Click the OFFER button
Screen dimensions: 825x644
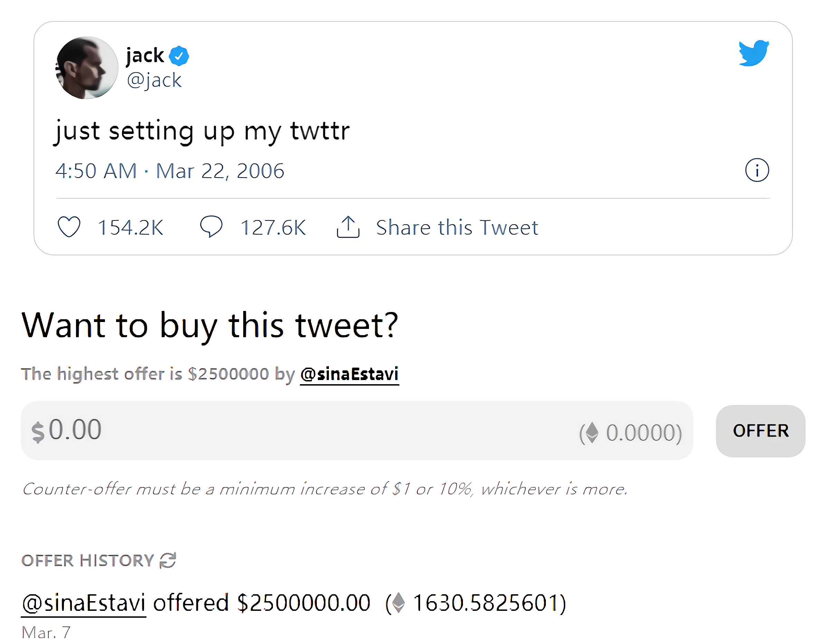pyautogui.click(x=760, y=431)
